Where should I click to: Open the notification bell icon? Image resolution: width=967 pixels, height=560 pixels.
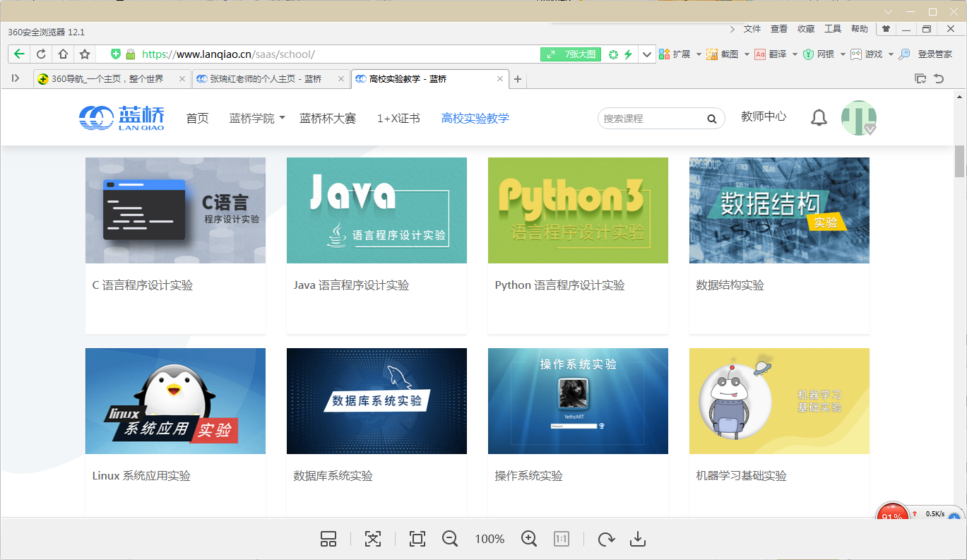[x=819, y=118]
